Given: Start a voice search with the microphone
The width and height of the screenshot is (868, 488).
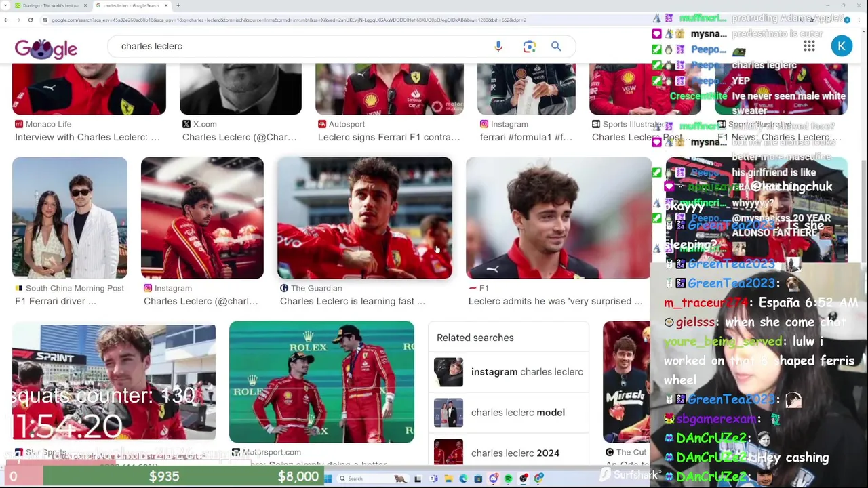Looking at the screenshot, I should (498, 46).
